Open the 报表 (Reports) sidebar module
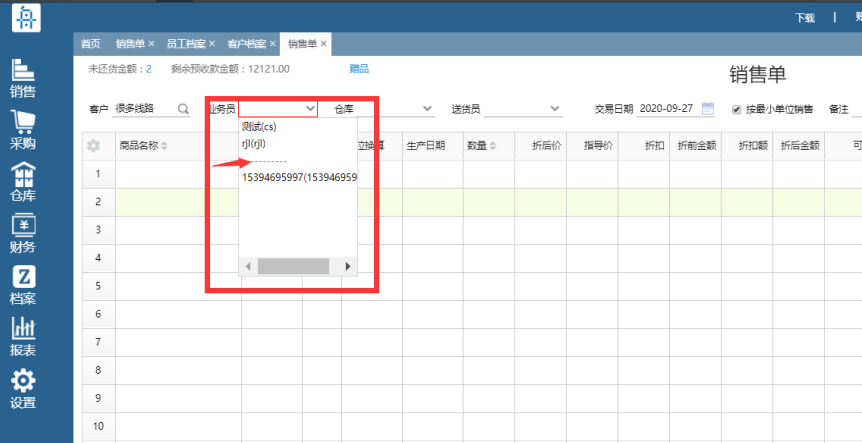Screen dimensions: 862x443 22,338
